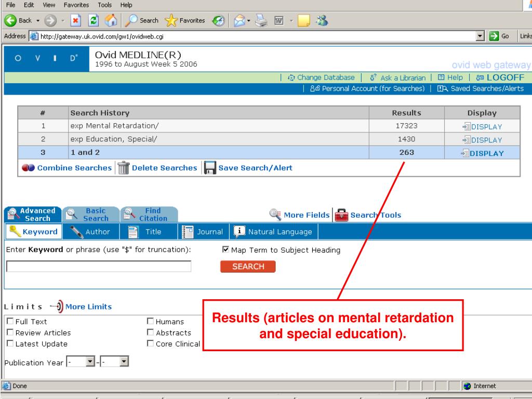This screenshot has height=399, width=532.
Task: Open the Back button history dropdown arrow
Action: (37, 21)
